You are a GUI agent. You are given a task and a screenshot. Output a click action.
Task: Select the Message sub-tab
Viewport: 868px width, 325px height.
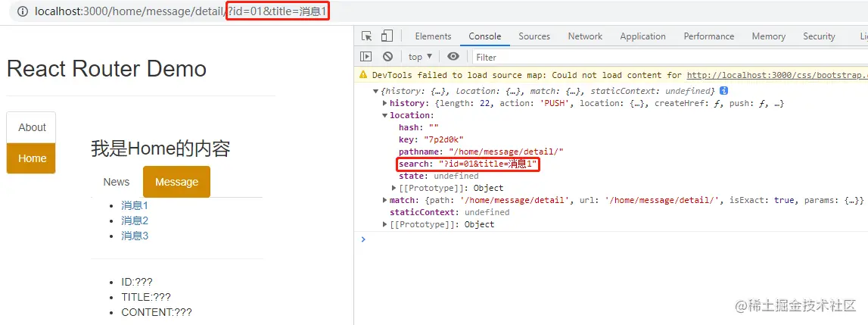(176, 182)
